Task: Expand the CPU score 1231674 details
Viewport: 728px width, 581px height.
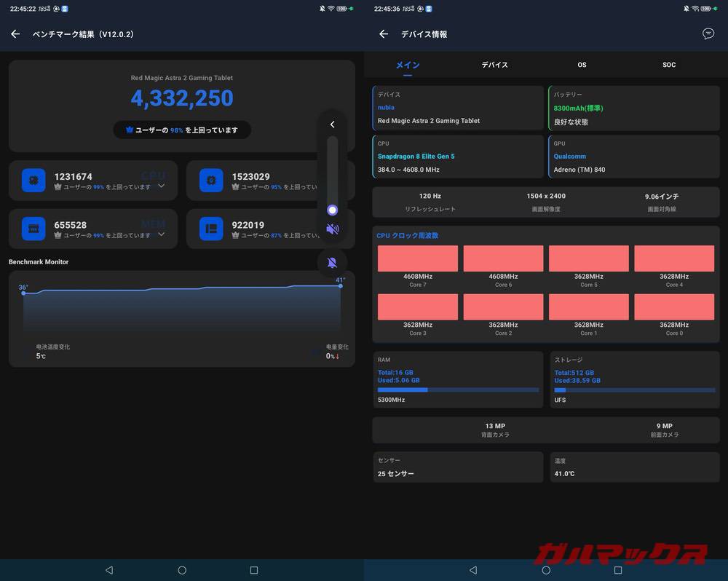Action: [161, 186]
